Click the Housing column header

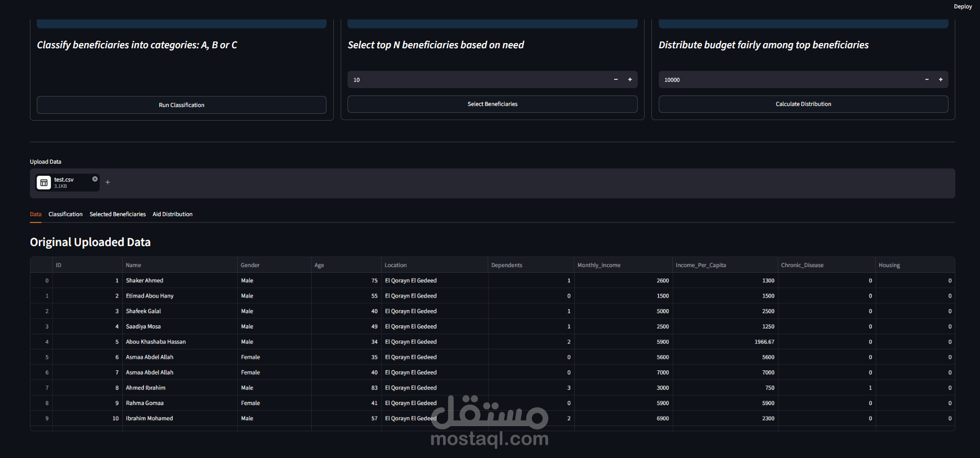coord(915,265)
